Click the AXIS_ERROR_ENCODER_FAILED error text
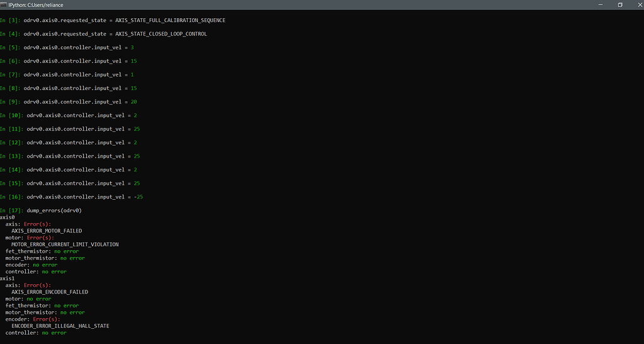The image size is (644, 344). point(50,292)
